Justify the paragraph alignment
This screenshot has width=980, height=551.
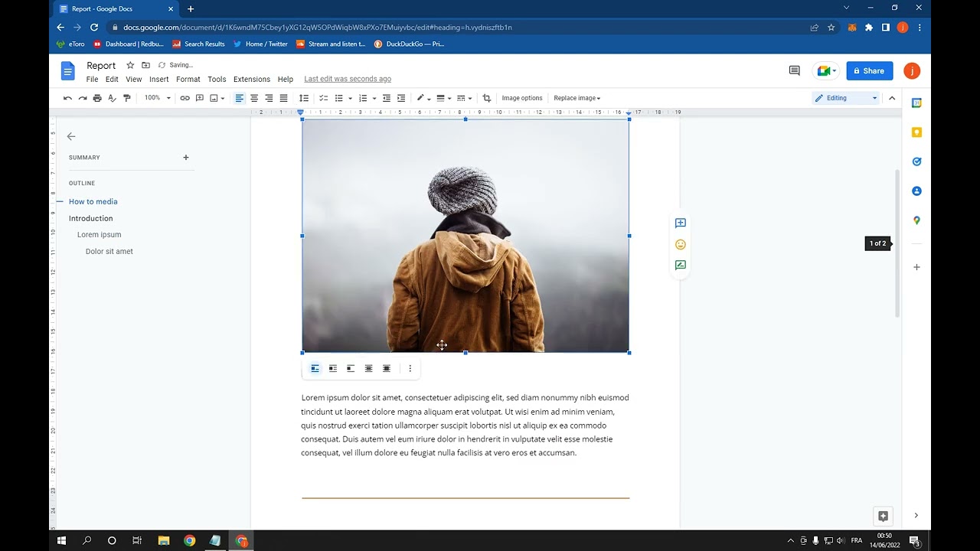point(283,98)
